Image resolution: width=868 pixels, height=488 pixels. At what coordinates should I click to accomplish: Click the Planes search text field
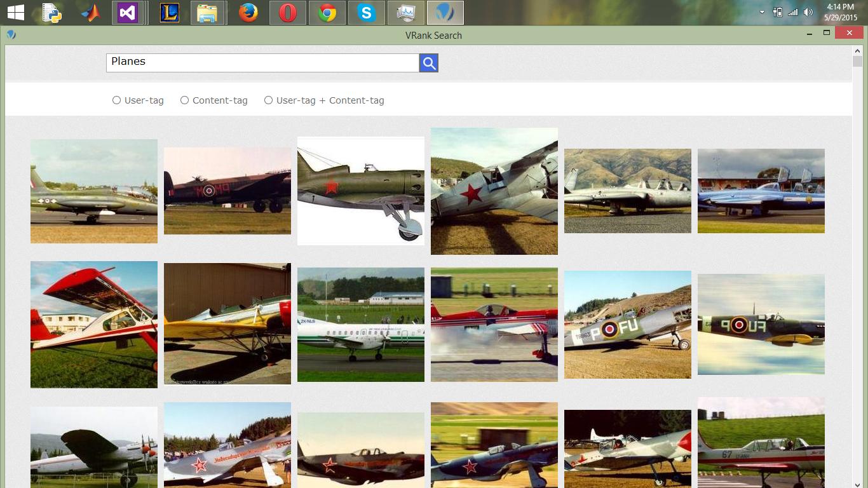pyautogui.click(x=262, y=63)
